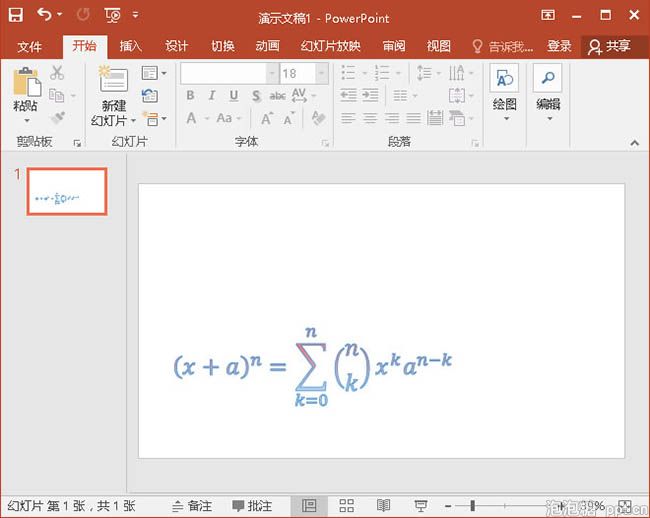
Task: Click the Redo icon in title bar
Action: pos(83,15)
